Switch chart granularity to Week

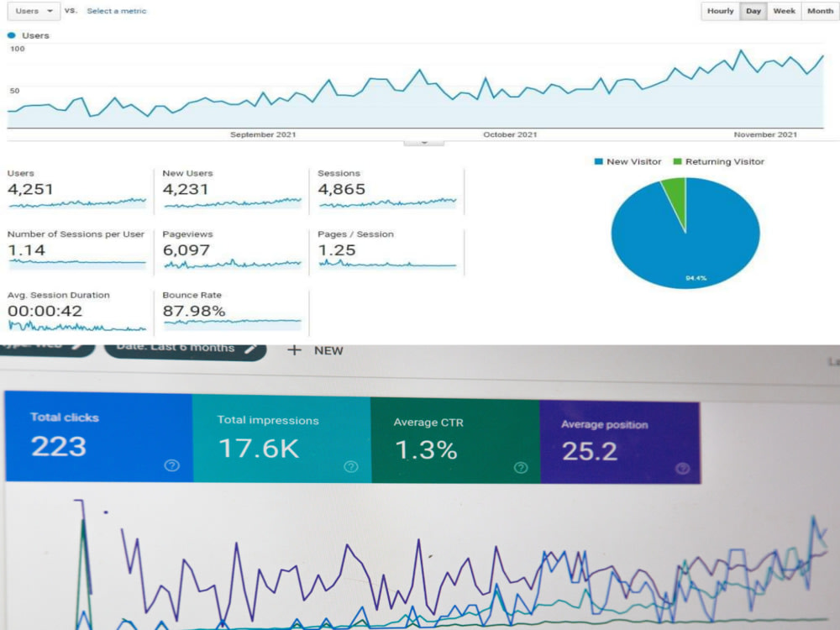[784, 11]
